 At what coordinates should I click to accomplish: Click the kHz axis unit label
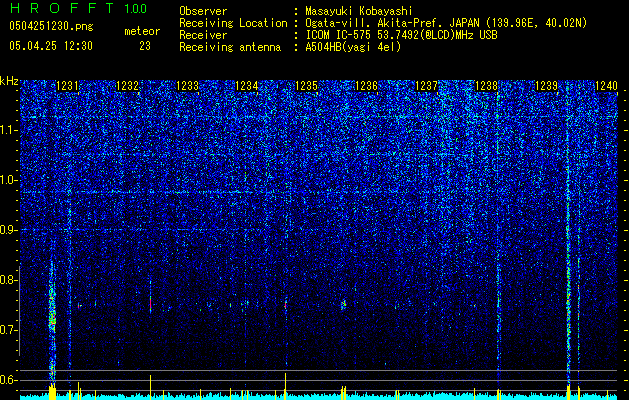click(x=9, y=81)
